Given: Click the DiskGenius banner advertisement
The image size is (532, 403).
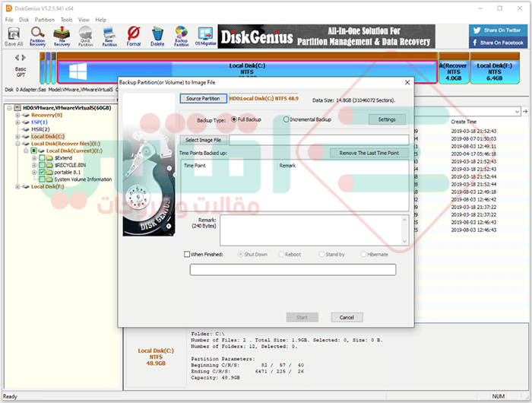Looking at the screenshot, I should pyautogui.click(x=326, y=36).
